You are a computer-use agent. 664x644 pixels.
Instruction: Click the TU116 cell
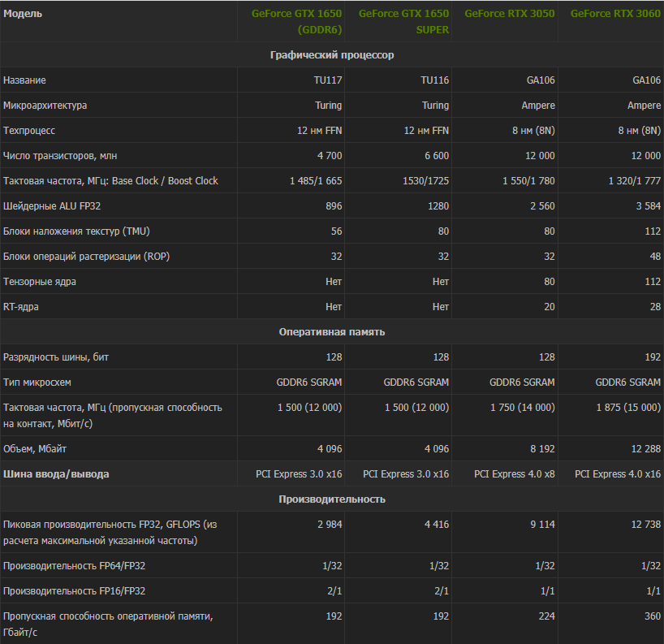pyautogui.click(x=434, y=80)
